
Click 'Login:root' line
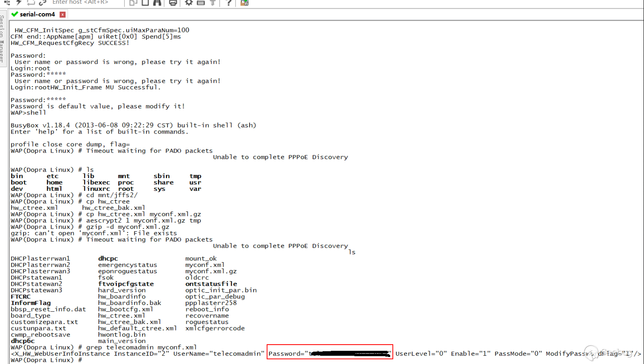(x=31, y=68)
